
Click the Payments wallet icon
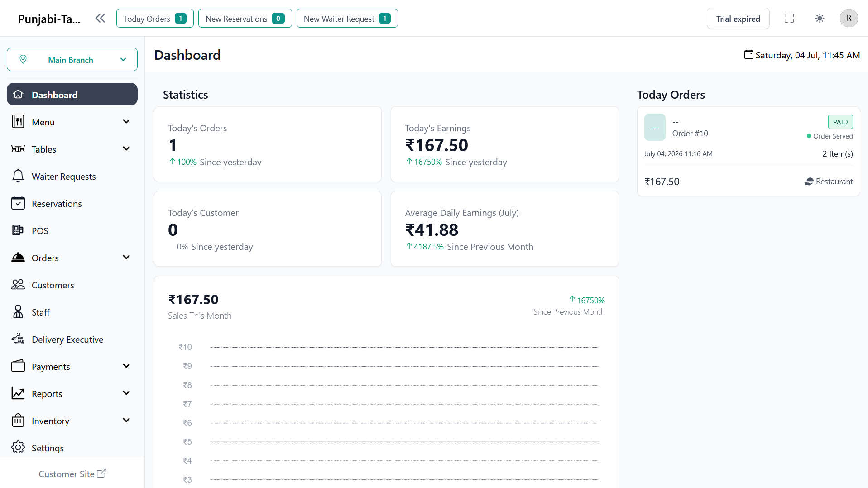click(x=18, y=366)
